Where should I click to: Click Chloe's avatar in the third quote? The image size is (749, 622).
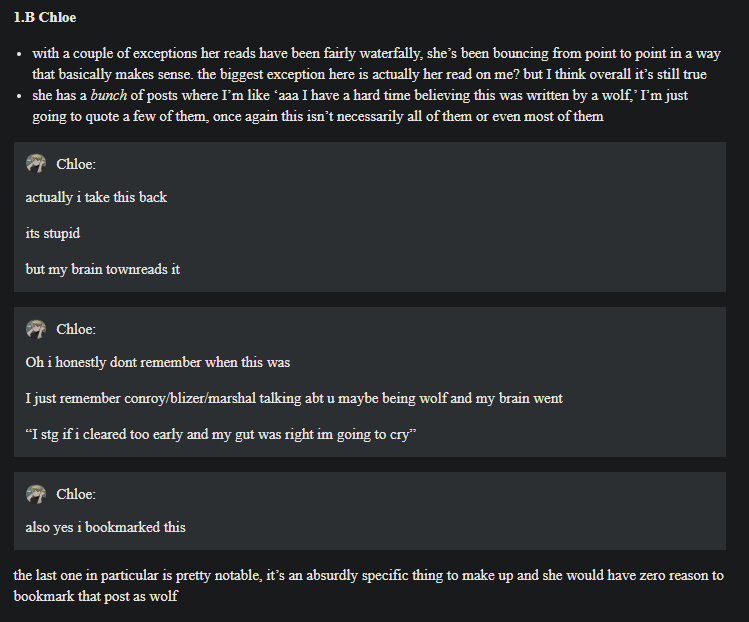point(36,493)
